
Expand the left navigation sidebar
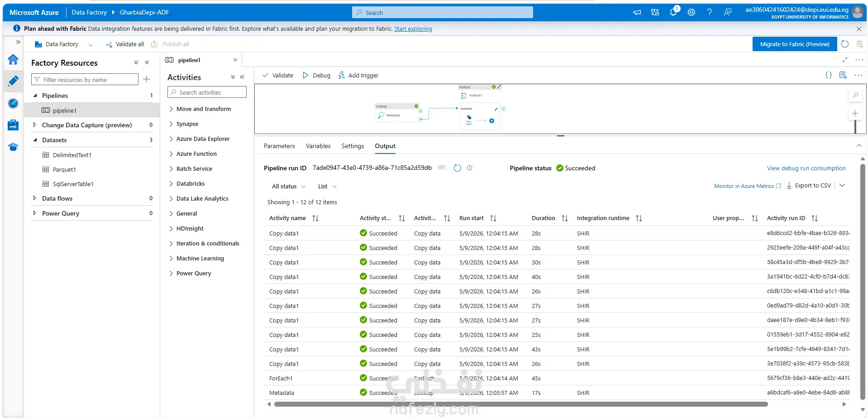tap(18, 42)
